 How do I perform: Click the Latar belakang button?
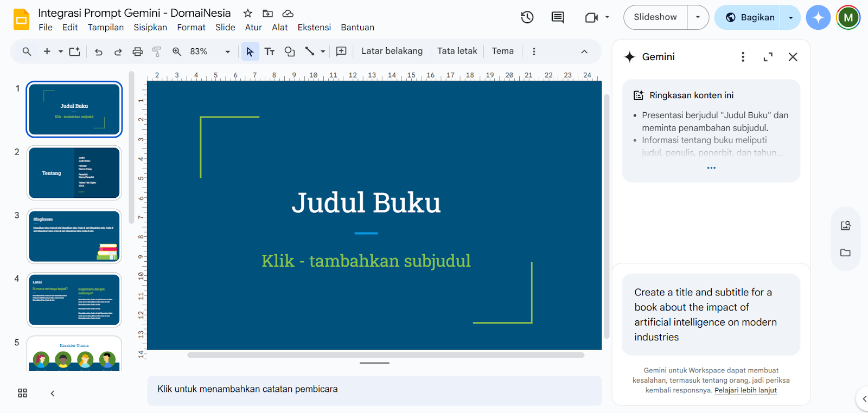tap(392, 51)
